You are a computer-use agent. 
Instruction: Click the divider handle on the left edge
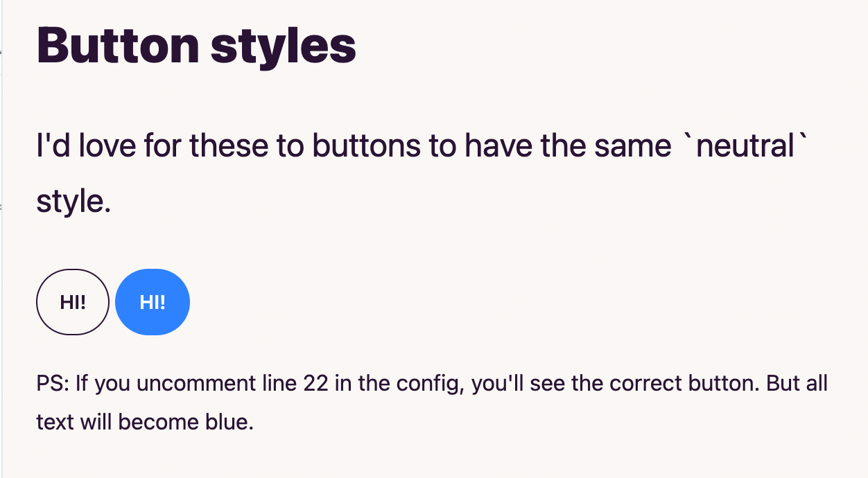tap(3, 204)
